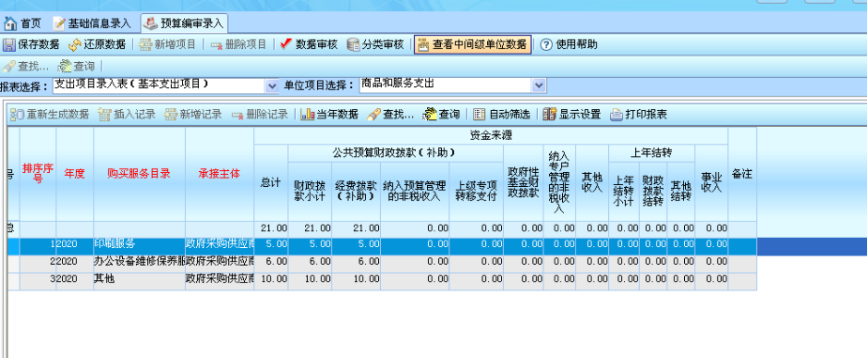Click 打印报表 printer icon

(617, 114)
